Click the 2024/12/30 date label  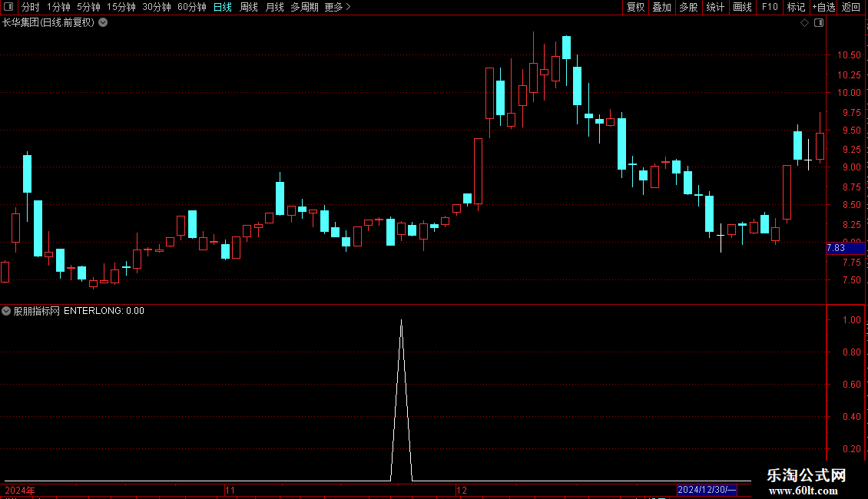[707, 490]
